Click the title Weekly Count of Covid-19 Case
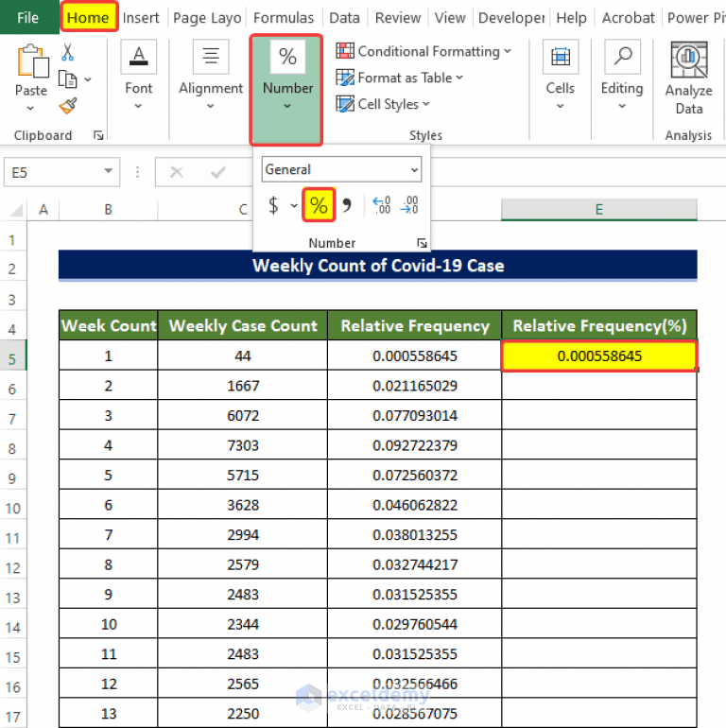Screen dimensions: 726x728 point(378,265)
